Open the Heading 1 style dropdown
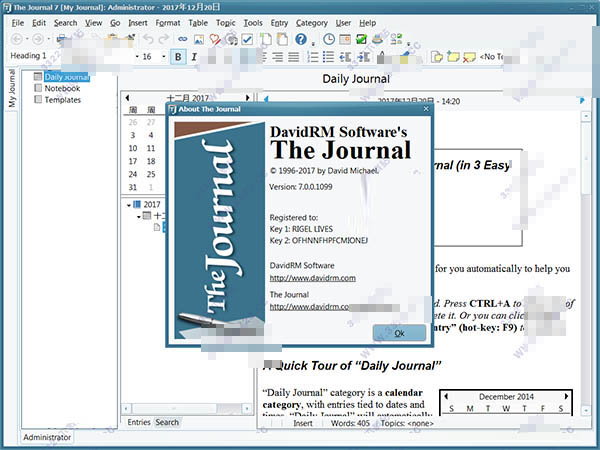The width and height of the screenshot is (600, 450). click(x=137, y=57)
